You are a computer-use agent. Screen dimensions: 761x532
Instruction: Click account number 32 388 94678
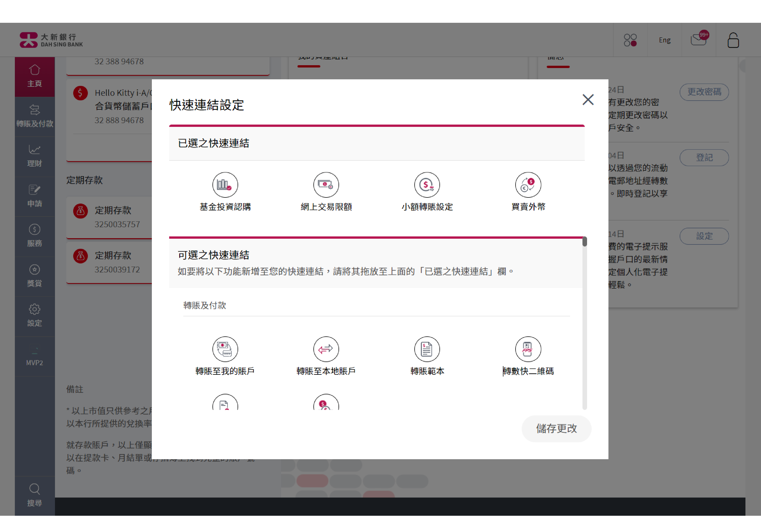coord(119,61)
